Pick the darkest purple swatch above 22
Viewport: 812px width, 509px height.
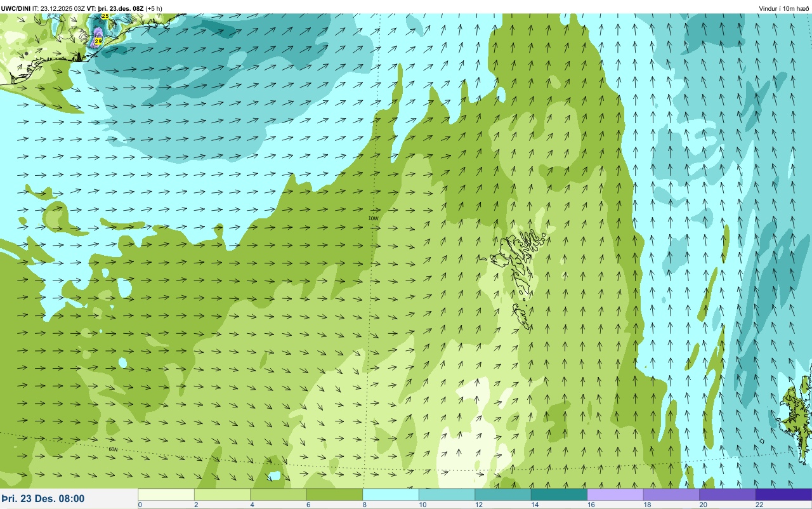click(783, 494)
